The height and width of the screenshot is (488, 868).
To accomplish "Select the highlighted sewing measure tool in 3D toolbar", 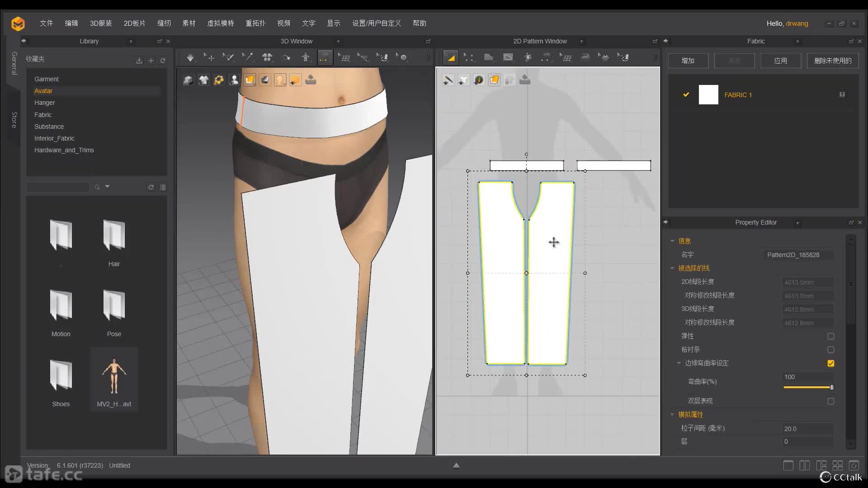I will [x=325, y=57].
